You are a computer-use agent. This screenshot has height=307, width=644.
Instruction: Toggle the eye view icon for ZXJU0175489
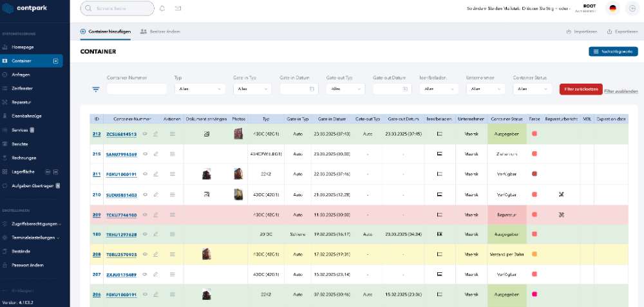(145, 274)
